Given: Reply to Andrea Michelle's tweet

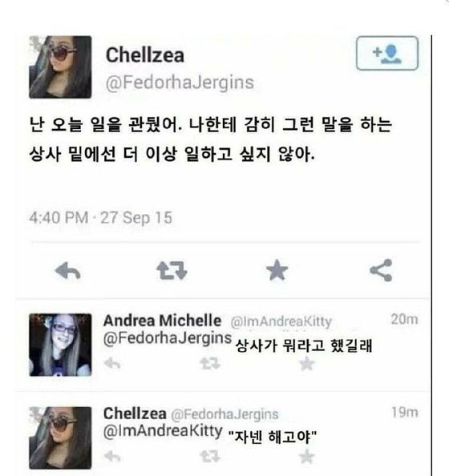Looking at the screenshot, I should point(112,363).
